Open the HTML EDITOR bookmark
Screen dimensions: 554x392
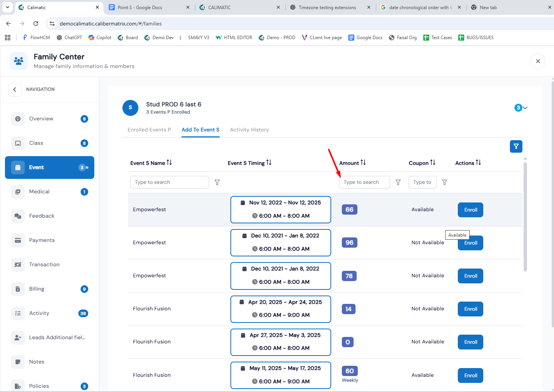[234, 38]
